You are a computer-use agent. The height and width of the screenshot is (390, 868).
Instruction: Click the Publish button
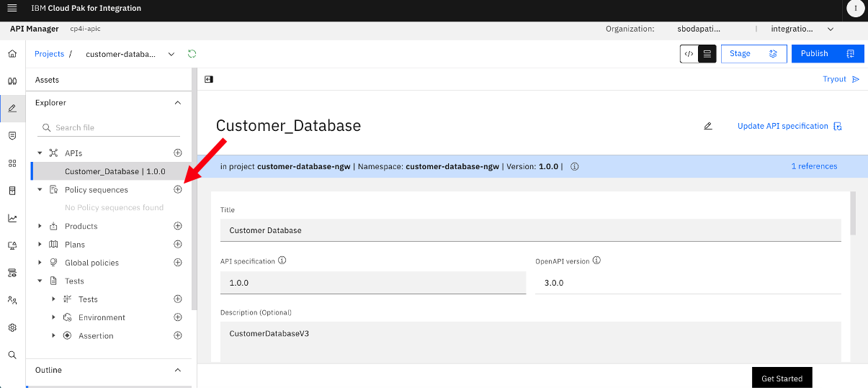click(x=828, y=54)
